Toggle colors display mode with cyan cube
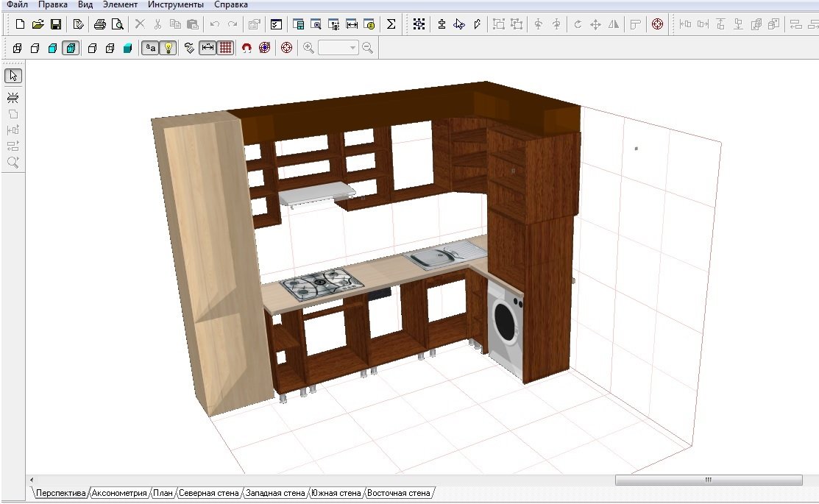This screenshot has width=819, height=504. point(52,48)
